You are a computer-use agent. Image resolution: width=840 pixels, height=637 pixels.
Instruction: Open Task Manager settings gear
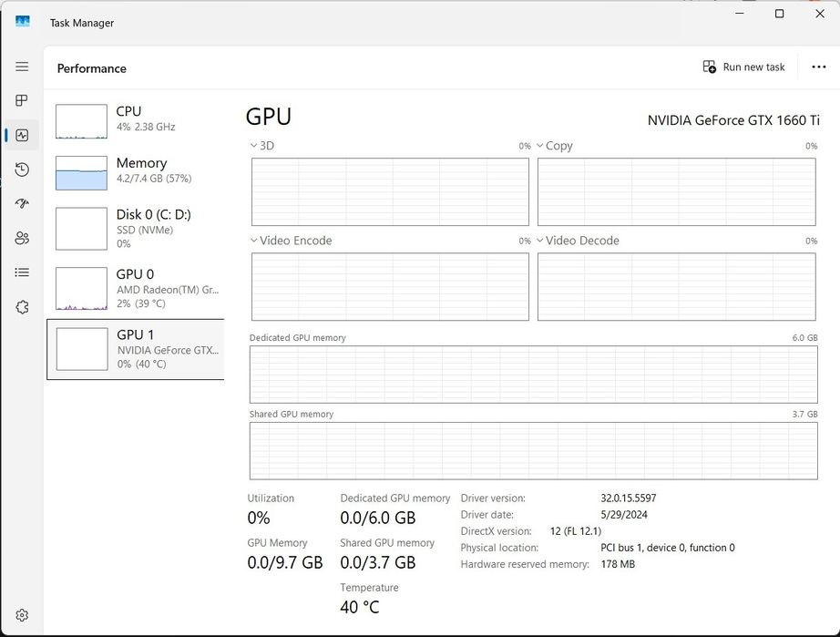22,615
